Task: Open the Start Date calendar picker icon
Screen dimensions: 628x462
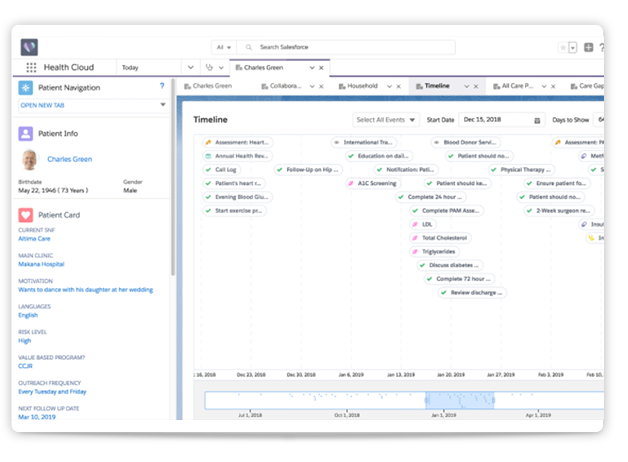Action: (x=537, y=120)
